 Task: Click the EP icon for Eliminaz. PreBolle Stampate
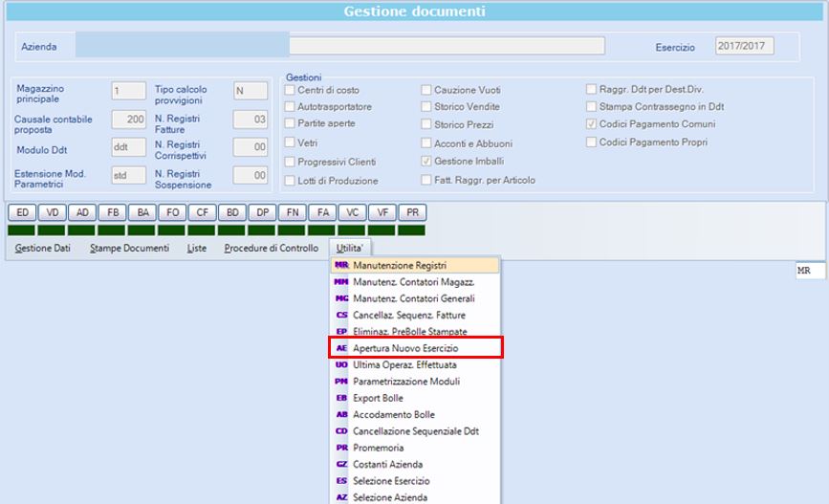point(341,332)
